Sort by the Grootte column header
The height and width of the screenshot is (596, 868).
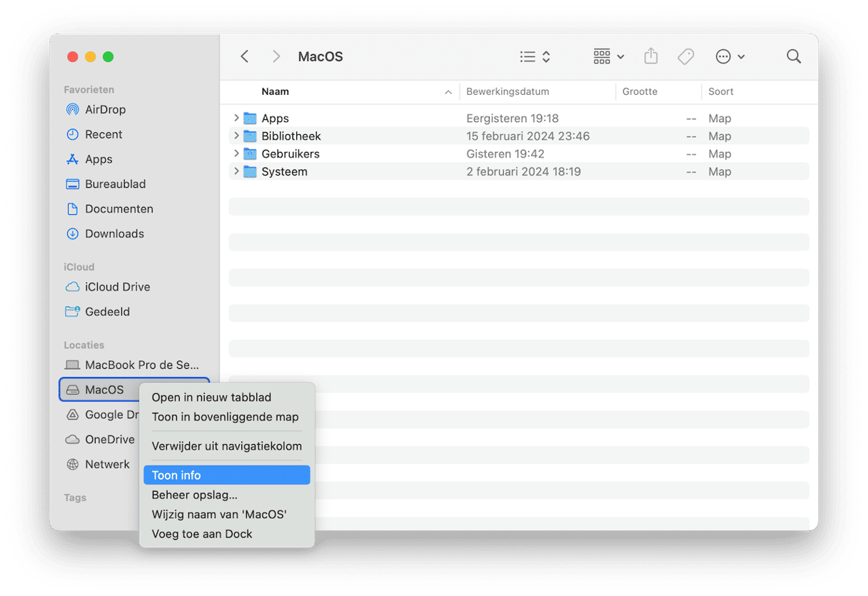click(x=640, y=91)
